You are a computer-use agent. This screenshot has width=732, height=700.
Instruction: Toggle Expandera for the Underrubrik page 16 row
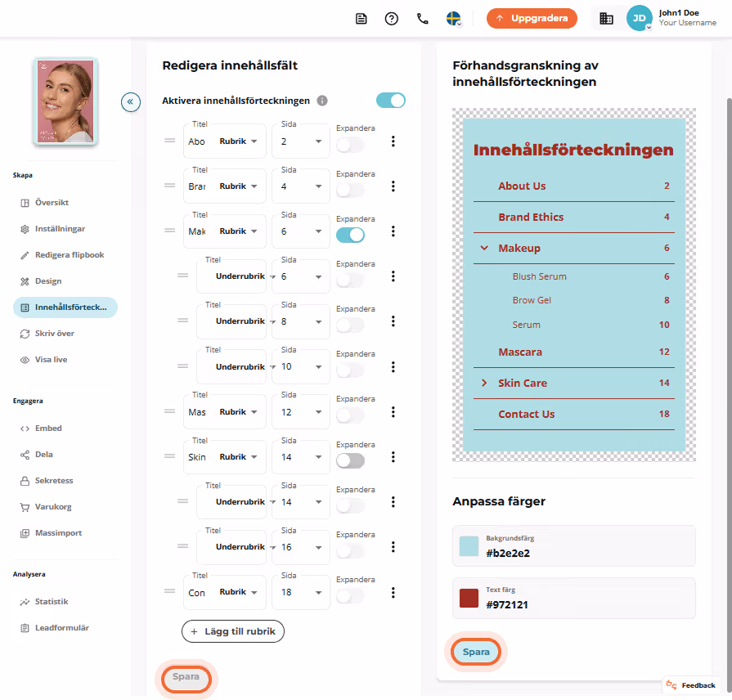350,550
